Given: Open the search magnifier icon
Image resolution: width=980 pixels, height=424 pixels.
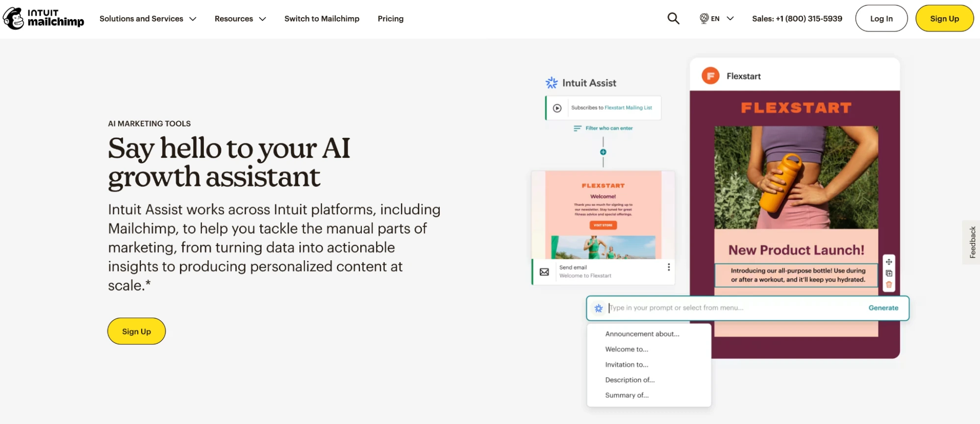Looking at the screenshot, I should pos(673,19).
